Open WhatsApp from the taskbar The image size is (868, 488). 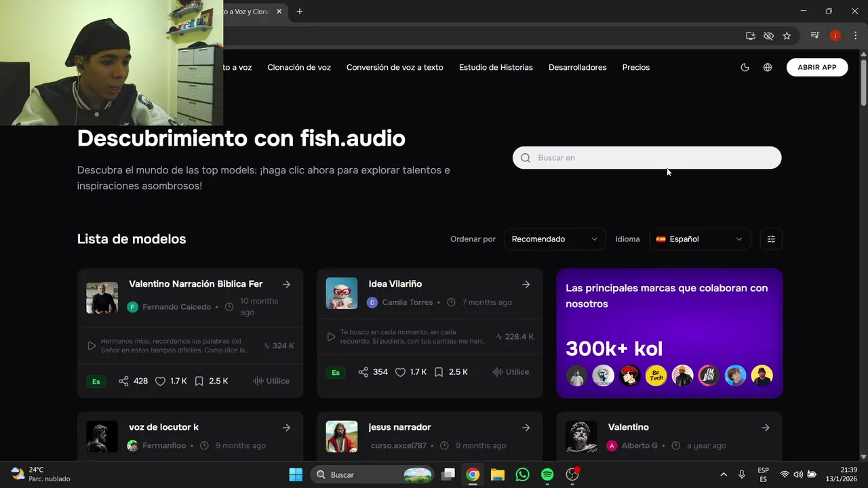522,474
